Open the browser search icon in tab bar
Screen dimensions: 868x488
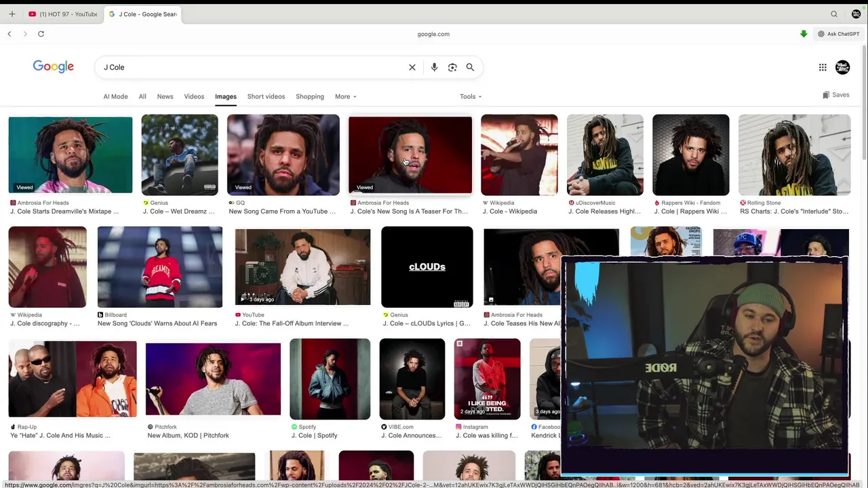pyautogui.click(x=834, y=14)
